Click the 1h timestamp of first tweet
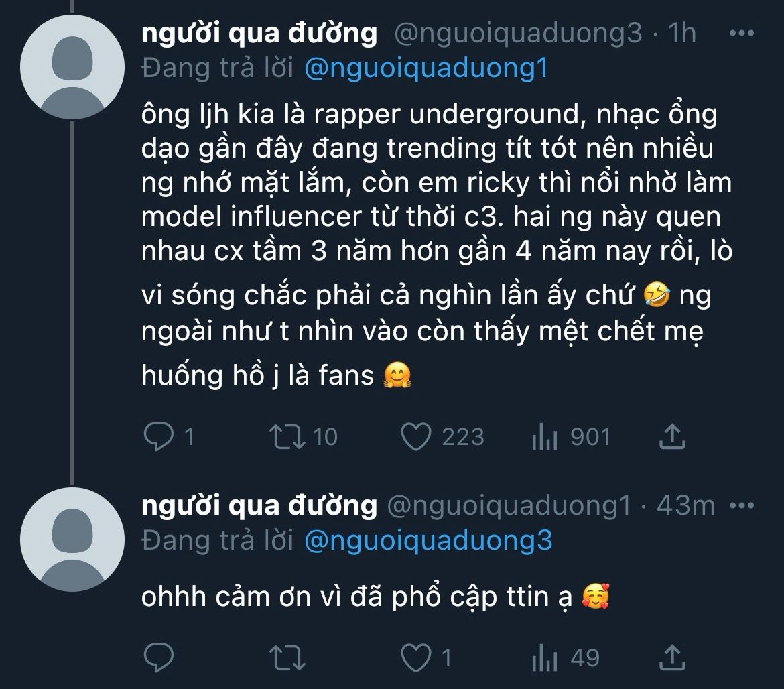 (x=682, y=34)
